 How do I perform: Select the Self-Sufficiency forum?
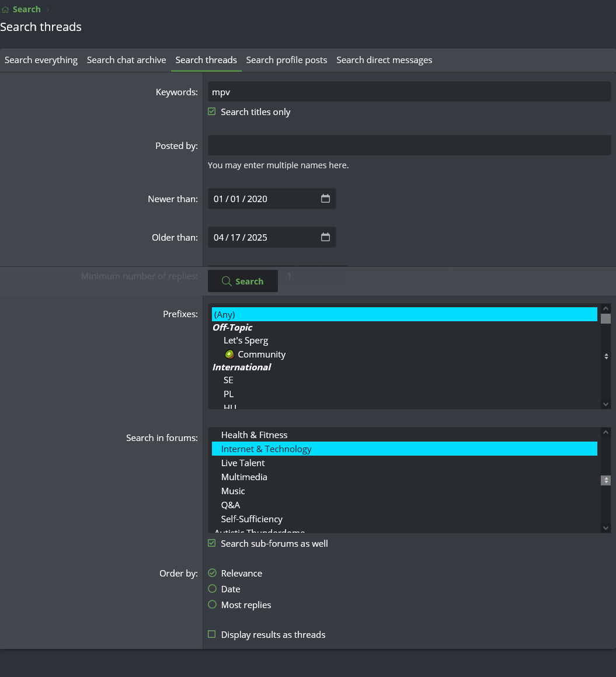click(405, 519)
